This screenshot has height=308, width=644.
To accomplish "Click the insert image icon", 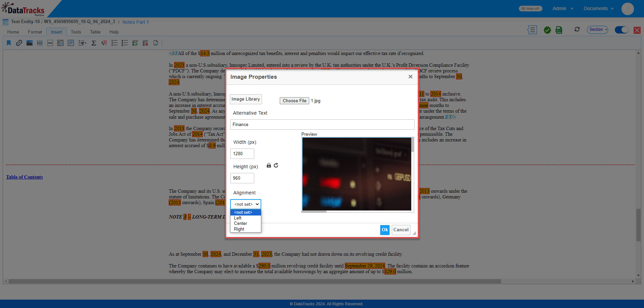I will pyautogui.click(x=30, y=43).
